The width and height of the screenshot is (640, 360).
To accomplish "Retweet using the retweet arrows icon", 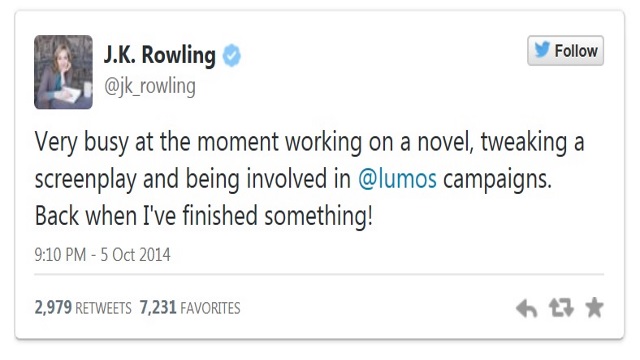I will (561, 308).
